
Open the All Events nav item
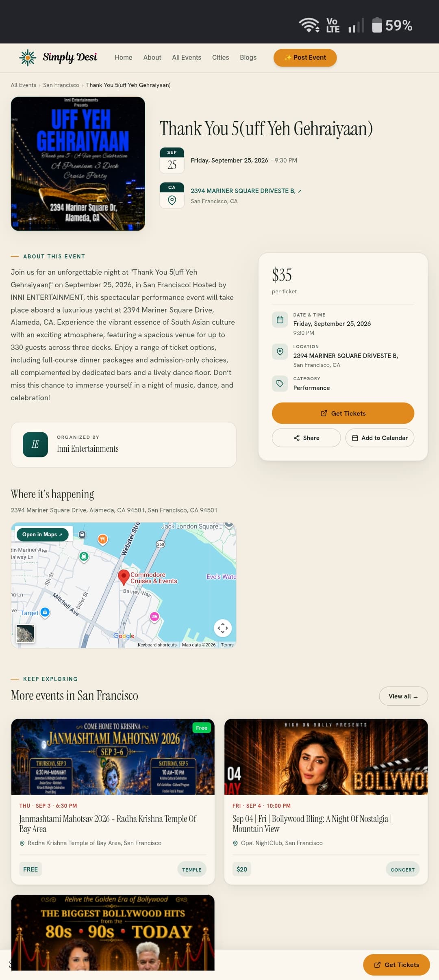(x=187, y=58)
